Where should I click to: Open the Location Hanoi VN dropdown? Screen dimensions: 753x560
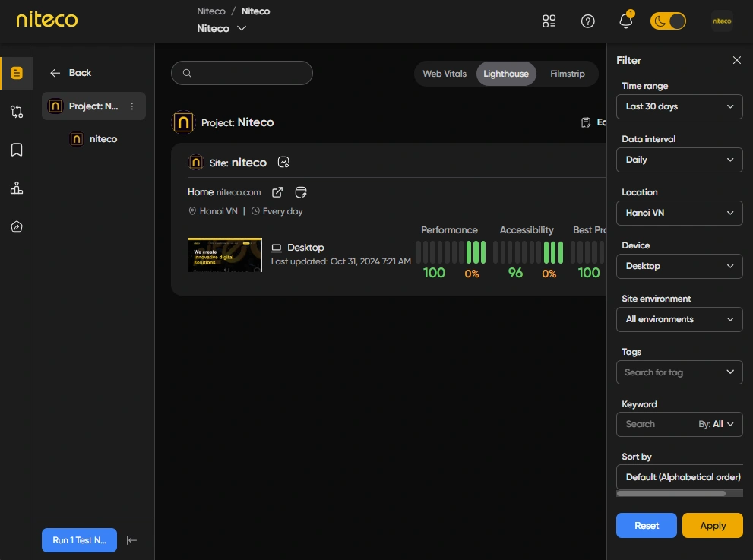(x=679, y=214)
